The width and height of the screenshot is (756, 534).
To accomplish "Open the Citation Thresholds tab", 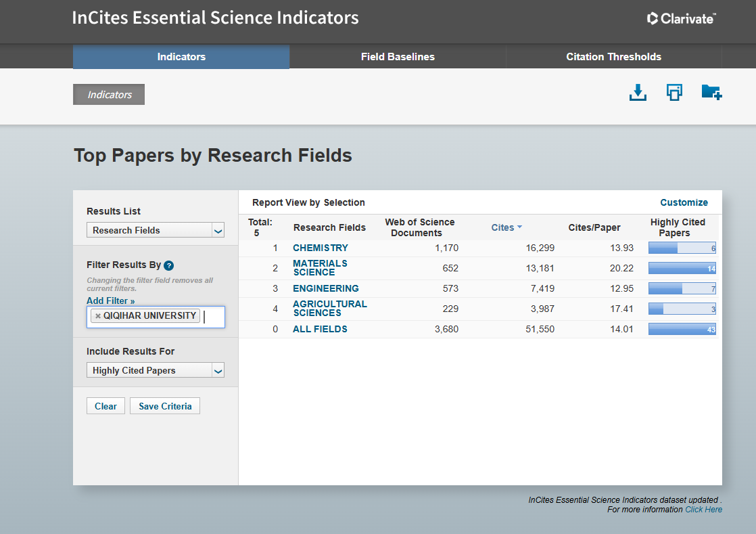I will (x=613, y=57).
